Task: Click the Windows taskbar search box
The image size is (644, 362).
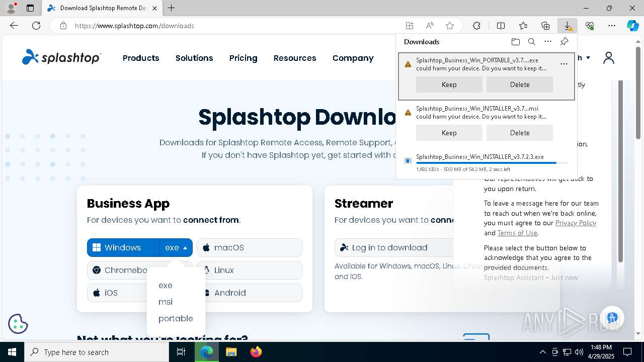Action: tap(97, 352)
